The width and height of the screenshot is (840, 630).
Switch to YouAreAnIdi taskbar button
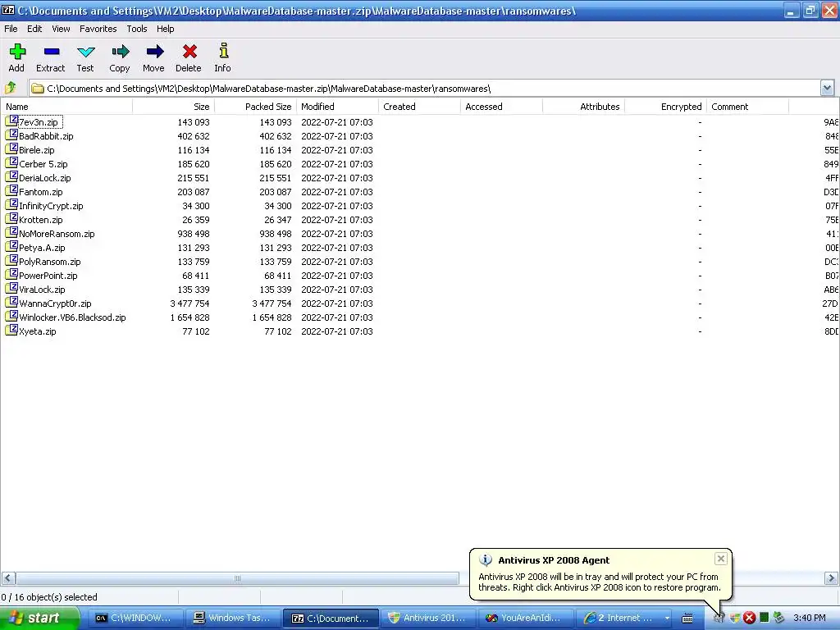click(x=525, y=618)
